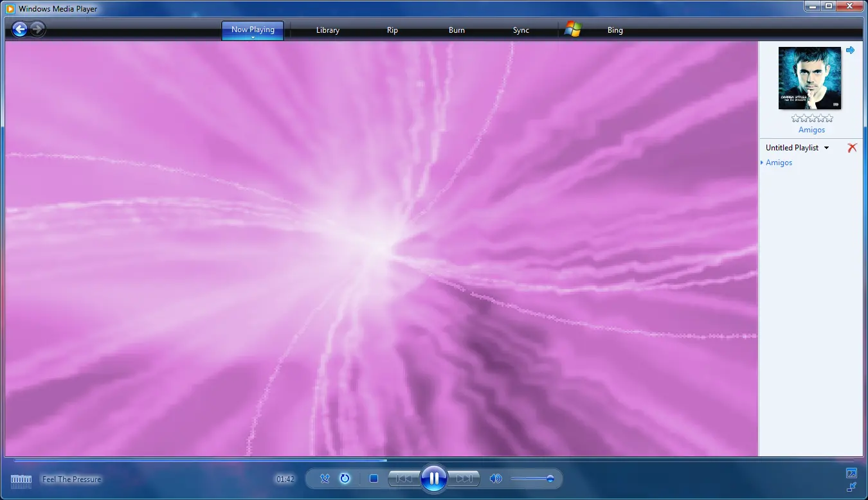This screenshot has width=868, height=500.
Task: Click the visualization display area
Action: 381,249
